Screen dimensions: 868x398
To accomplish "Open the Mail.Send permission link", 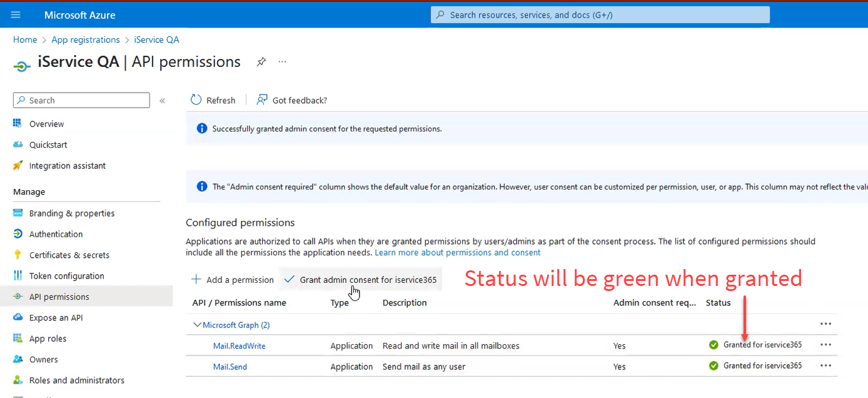I will [x=230, y=367].
